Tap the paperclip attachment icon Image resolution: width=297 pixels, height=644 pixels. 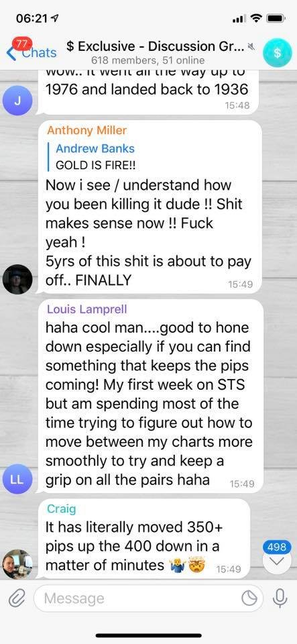[x=16, y=599]
